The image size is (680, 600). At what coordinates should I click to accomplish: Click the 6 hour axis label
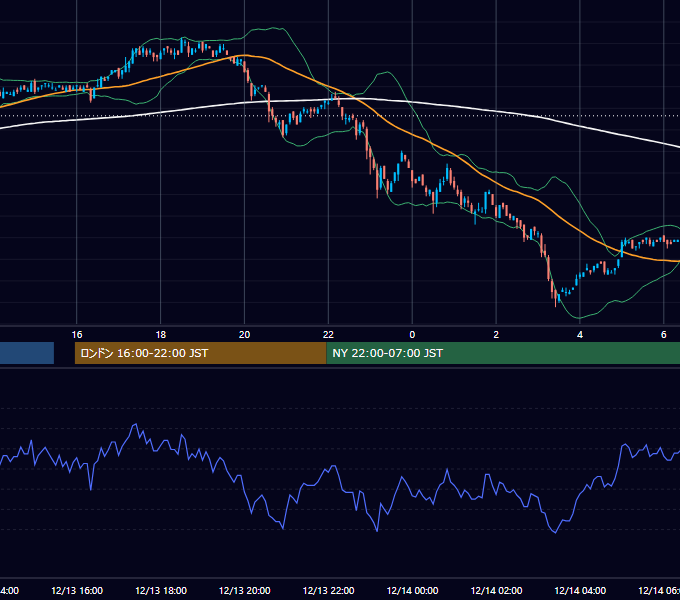click(664, 335)
